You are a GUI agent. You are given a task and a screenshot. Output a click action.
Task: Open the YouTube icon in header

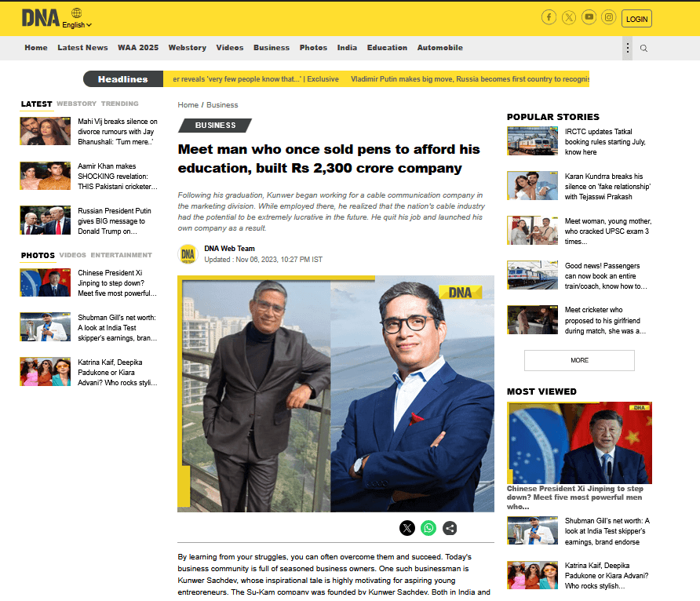pyautogui.click(x=589, y=17)
